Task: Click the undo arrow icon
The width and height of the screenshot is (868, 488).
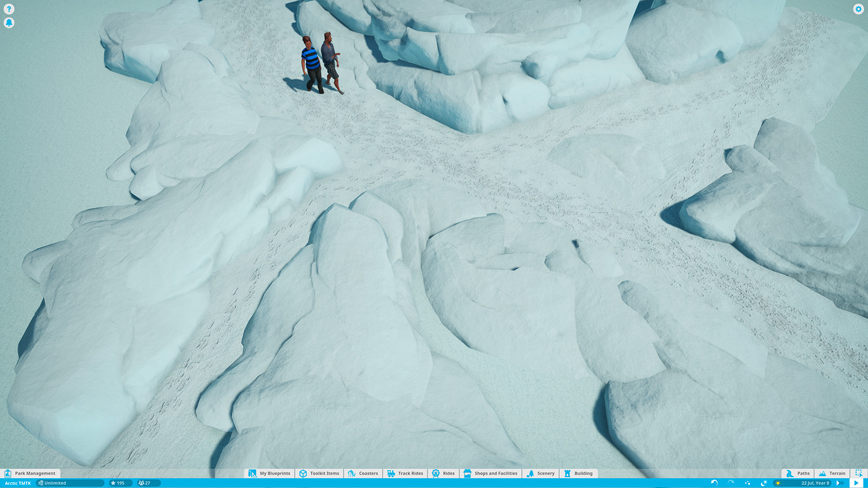Action: pyautogui.click(x=714, y=483)
